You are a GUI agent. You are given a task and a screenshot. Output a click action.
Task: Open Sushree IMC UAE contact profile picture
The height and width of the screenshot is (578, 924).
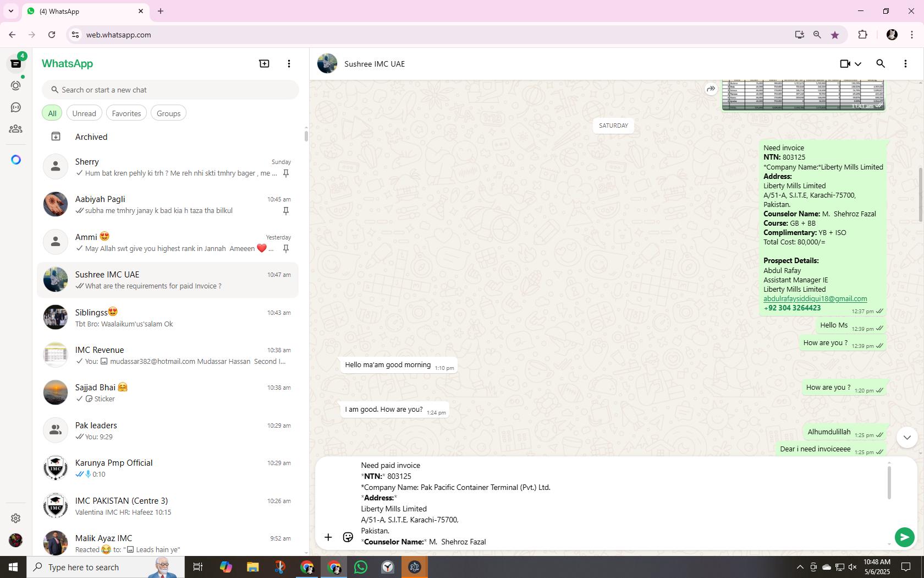[327, 64]
